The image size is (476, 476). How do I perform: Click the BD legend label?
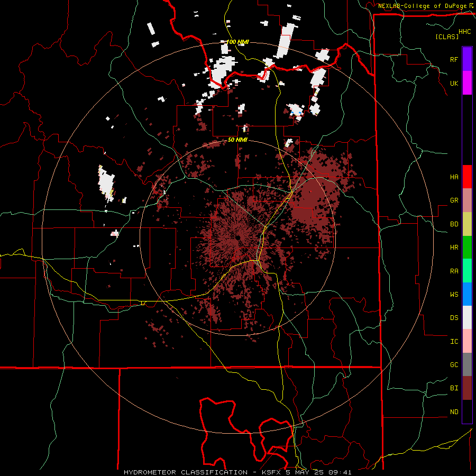point(454,224)
